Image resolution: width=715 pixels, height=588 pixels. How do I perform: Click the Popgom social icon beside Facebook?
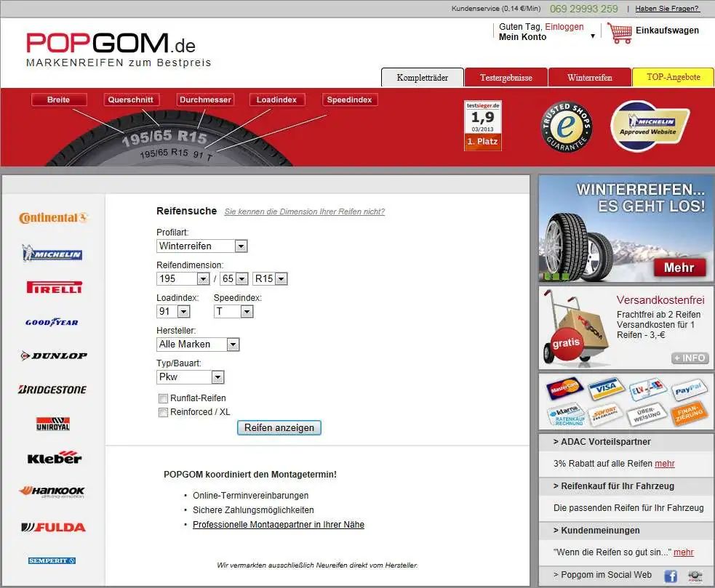point(695,576)
